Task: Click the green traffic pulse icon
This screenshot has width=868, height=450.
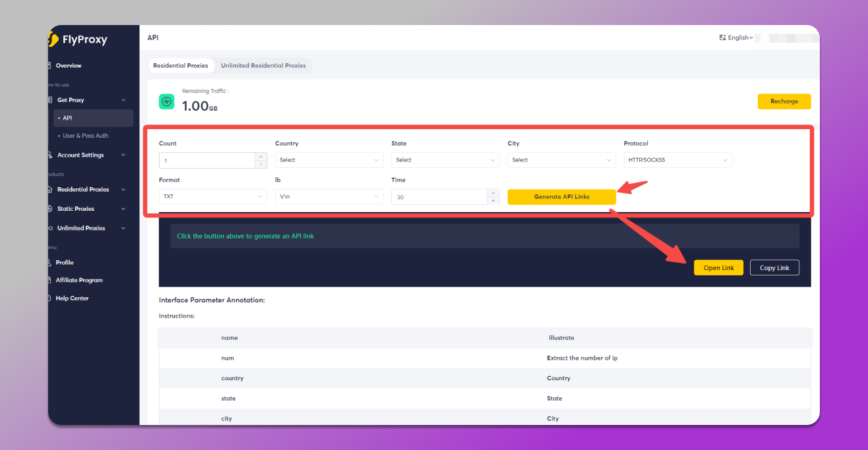Action: [x=166, y=102]
